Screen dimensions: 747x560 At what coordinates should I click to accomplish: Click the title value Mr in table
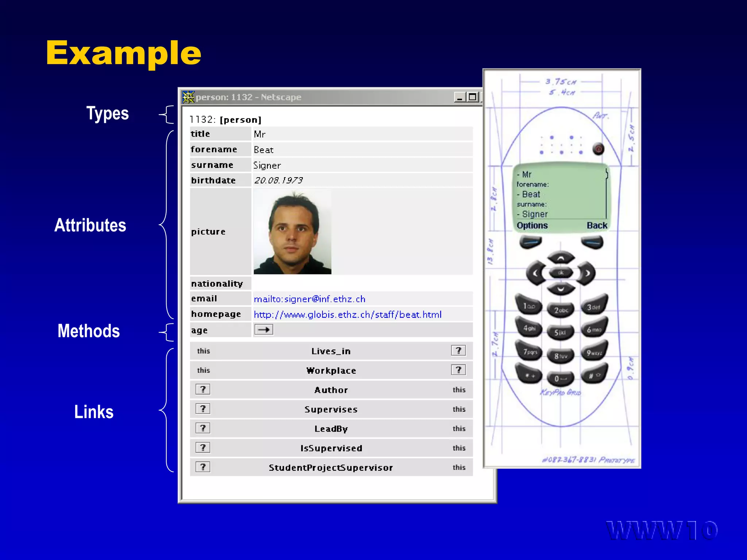[260, 134]
